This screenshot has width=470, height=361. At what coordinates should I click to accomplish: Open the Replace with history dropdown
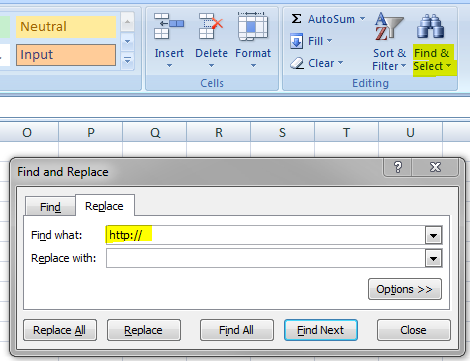[433, 259]
